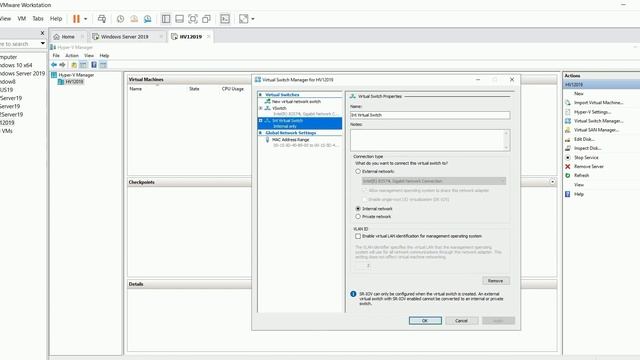Click the Notes text area

click(x=427, y=140)
